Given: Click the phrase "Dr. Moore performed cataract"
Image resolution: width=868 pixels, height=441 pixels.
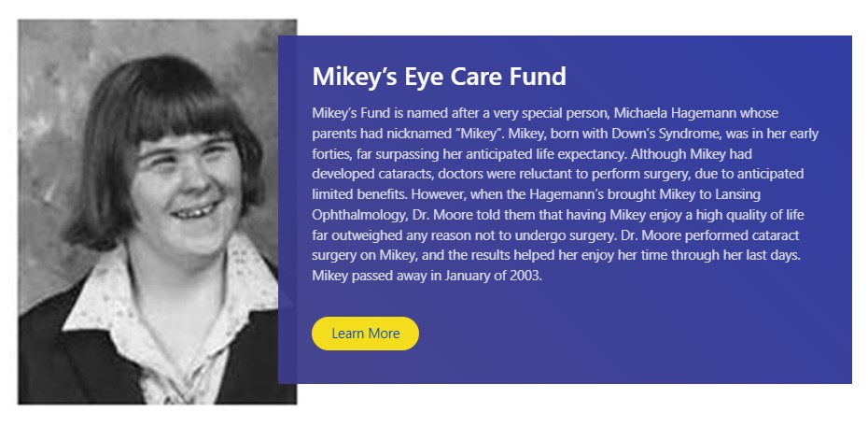Looking at the screenshot, I should click(x=709, y=235).
